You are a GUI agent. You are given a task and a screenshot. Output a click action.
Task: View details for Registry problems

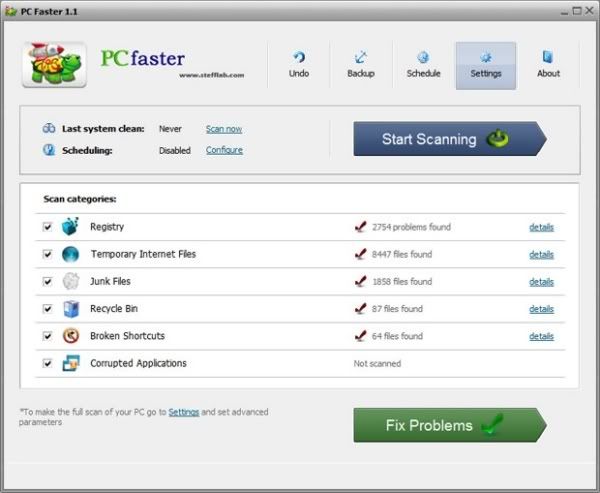(x=541, y=227)
